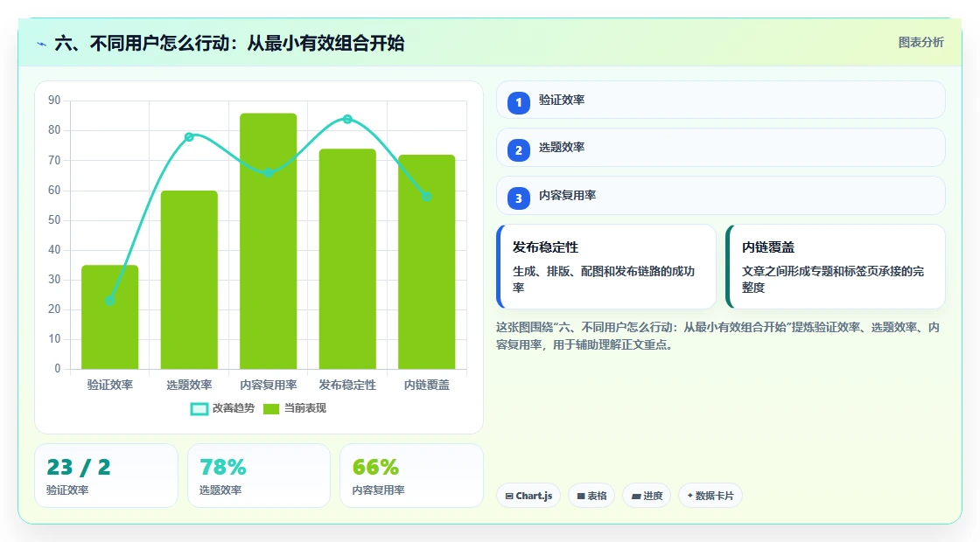Click the 50 y-axis value

point(54,219)
